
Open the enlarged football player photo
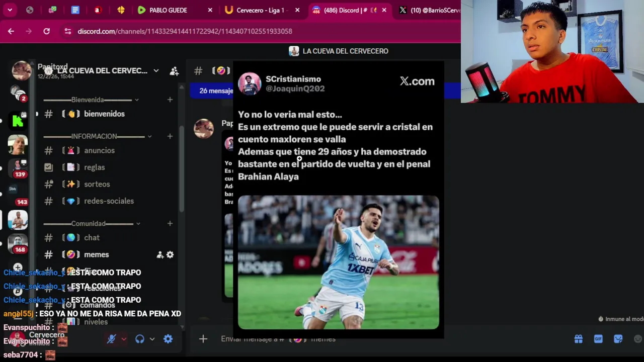(x=338, y=262)
